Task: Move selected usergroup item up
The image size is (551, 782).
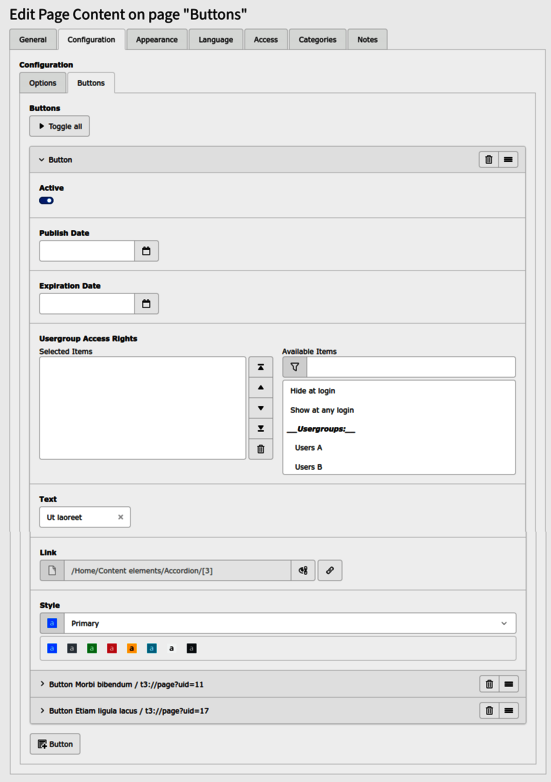Action: pyautogui.click(x=261, y=388)
